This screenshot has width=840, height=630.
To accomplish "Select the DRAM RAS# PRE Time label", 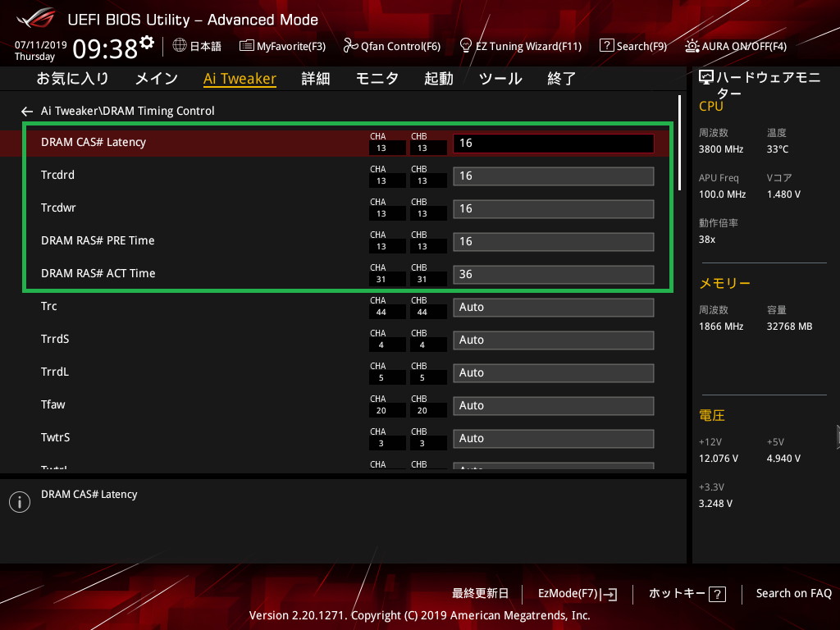I will coord(98,240).
